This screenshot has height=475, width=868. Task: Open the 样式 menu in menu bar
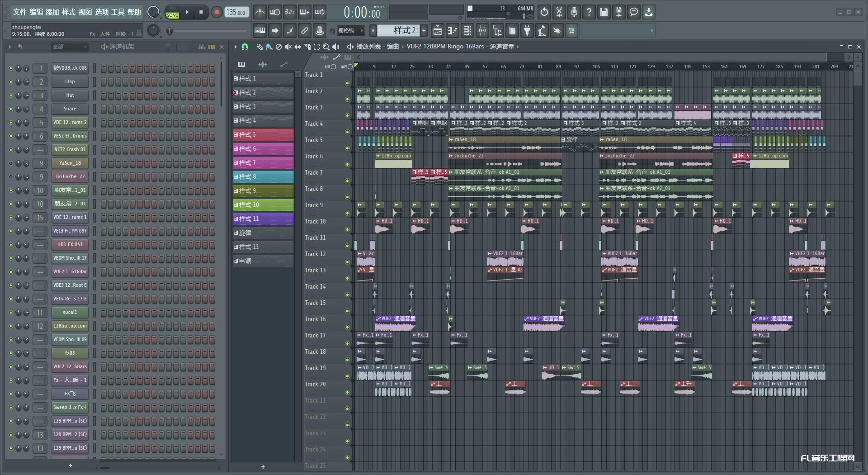coord(69,12)
